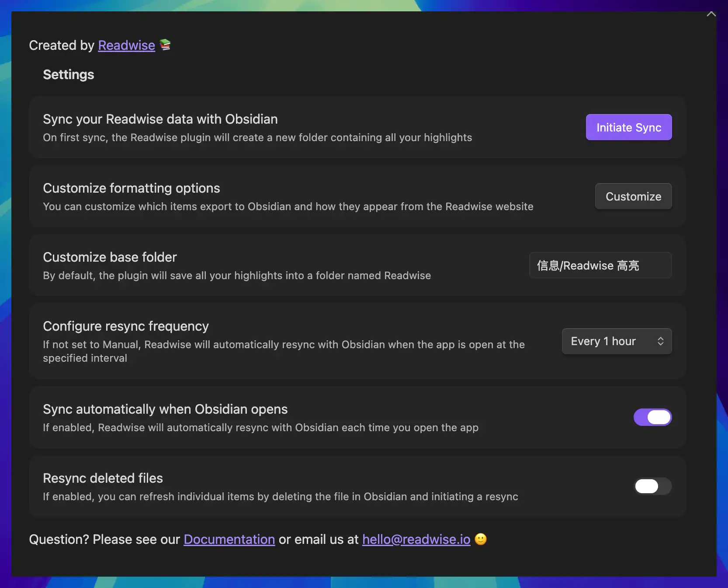Click the up chevron at top right
728x588 pixels.
(x=711, y=14)
